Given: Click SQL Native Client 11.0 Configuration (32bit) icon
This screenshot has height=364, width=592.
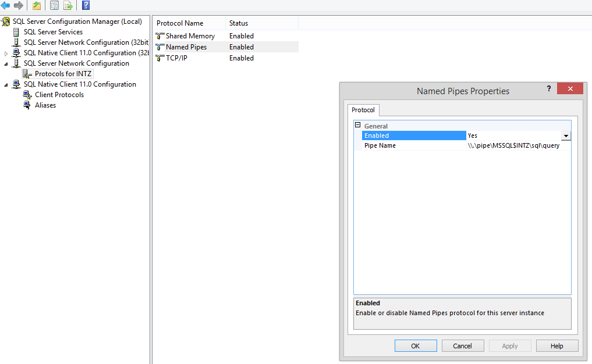Looking at the screenshot, I should pos(16,53).
